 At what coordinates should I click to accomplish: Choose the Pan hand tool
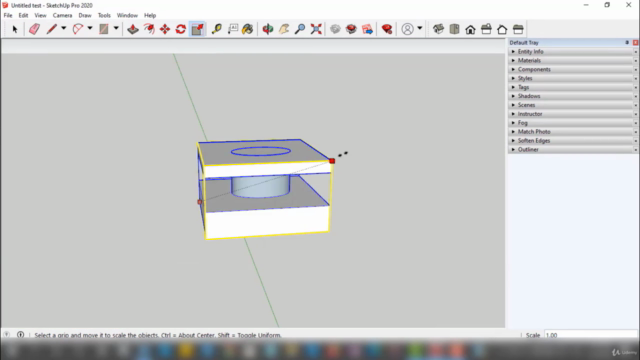284,29
